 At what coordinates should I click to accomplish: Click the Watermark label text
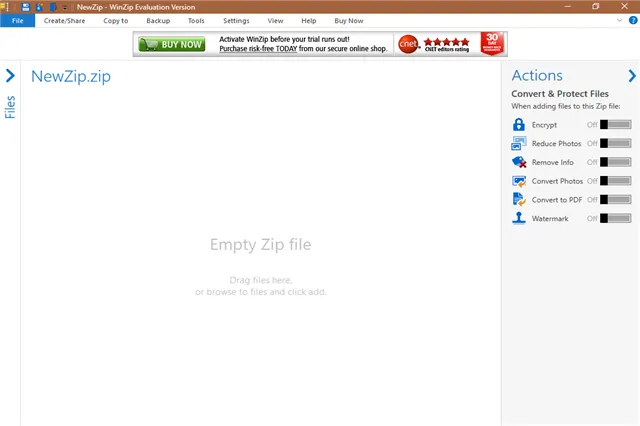(550, 219)
